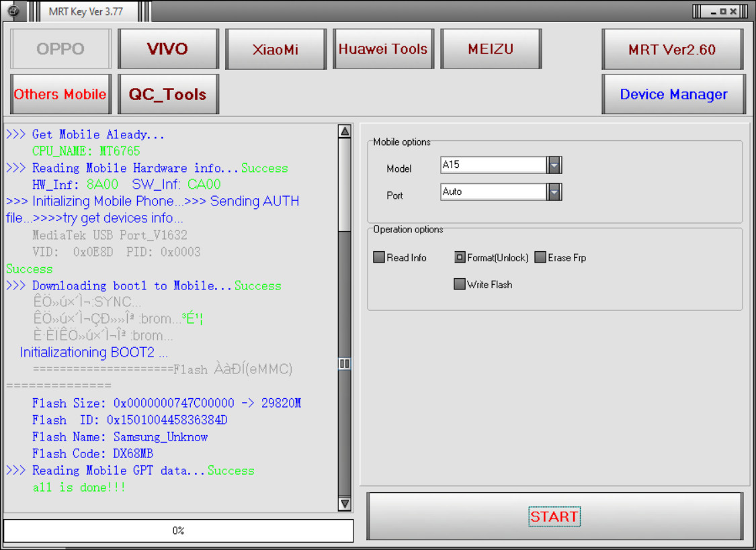
Task: Click the 'all is done!!!' log line
Action: [79, 488]
